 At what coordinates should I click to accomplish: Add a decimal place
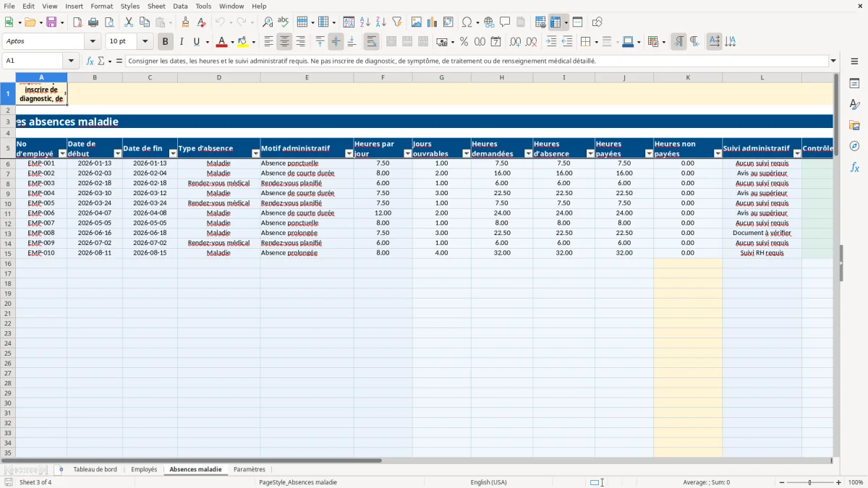coord(515,41)
